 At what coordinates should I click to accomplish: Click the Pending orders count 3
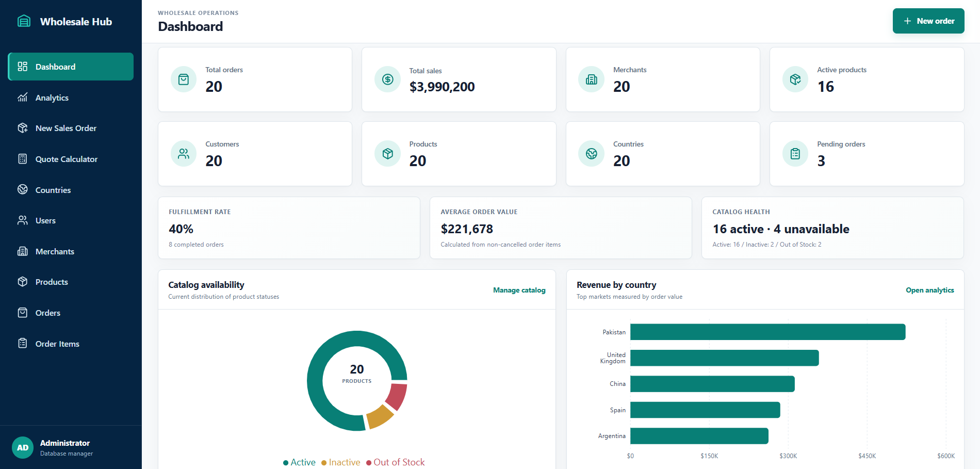821,161
